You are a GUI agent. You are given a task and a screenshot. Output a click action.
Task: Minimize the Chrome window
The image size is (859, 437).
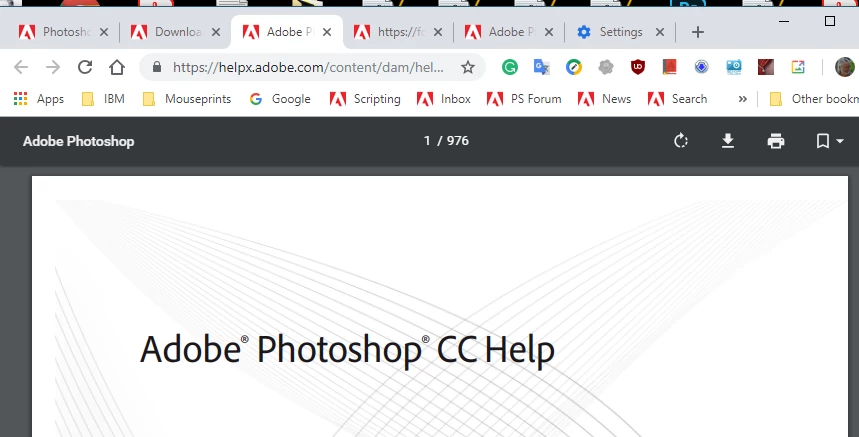[x=784, y=21]
